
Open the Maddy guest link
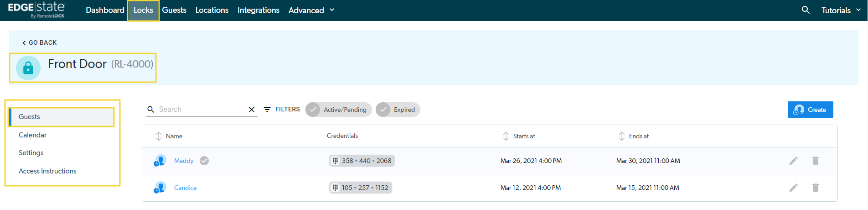[x=184, y=161]
